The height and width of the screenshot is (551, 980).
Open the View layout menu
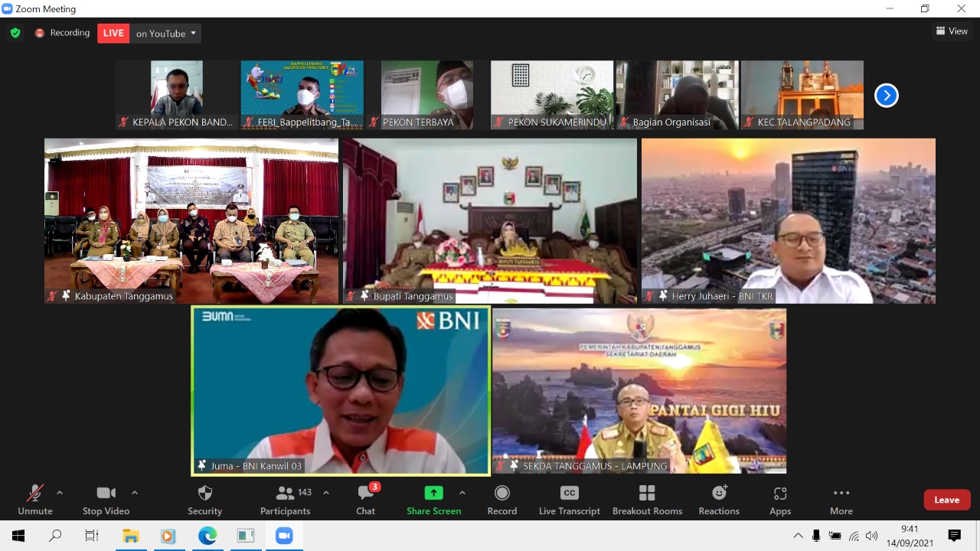click(x=952, y=31)
